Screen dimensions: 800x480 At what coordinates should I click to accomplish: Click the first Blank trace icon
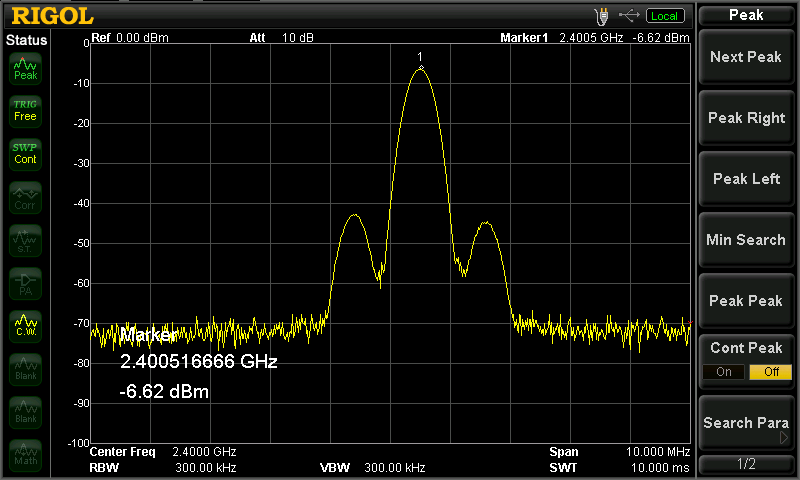[26, 369]
